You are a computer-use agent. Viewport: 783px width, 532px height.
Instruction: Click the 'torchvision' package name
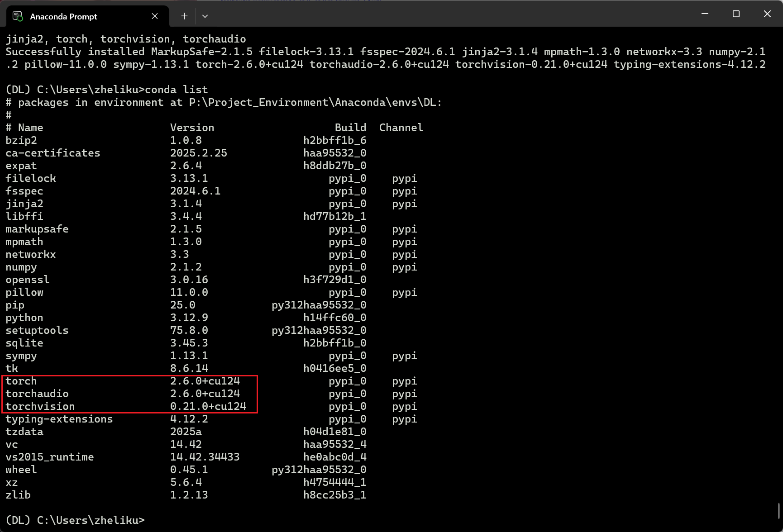click(x=40, y=407)
